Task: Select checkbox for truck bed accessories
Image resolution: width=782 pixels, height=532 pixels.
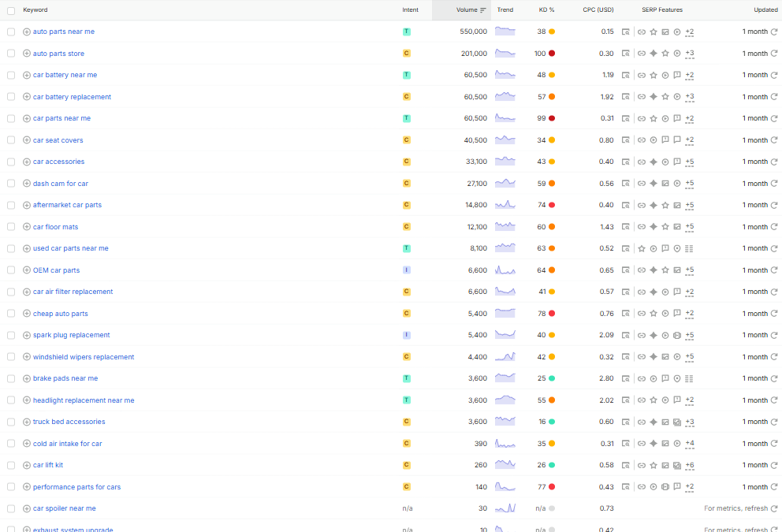Action: click(11, 422)
